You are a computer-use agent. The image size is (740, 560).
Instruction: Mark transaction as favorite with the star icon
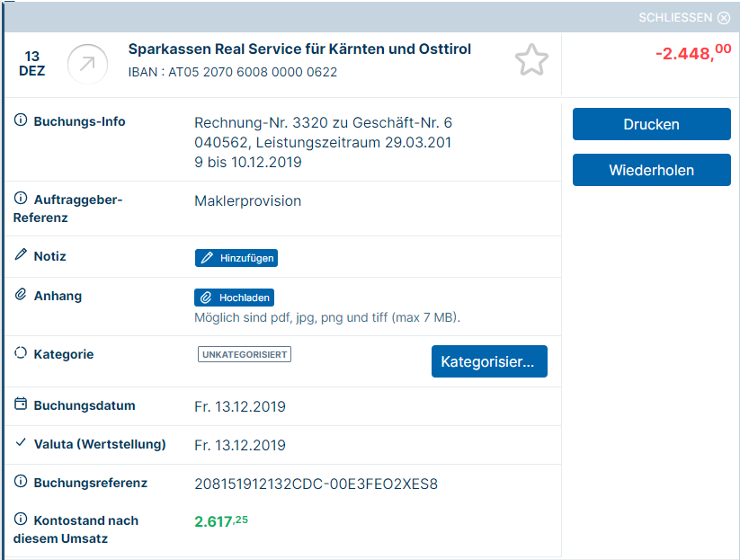[531, 60]
